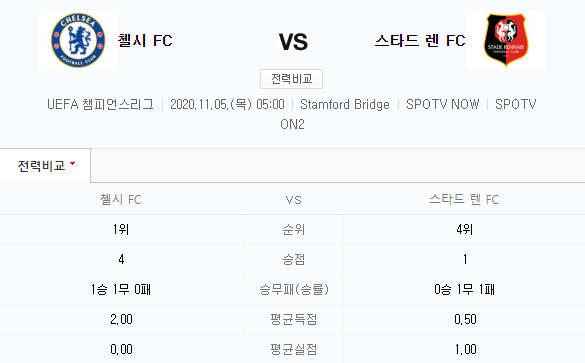Select the 평균득점 row label
The image size is (585, 363).
coord(294,319)
